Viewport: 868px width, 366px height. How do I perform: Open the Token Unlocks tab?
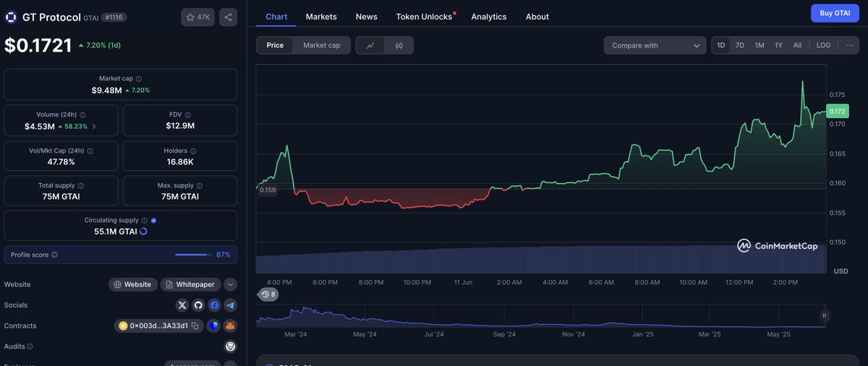tap(425, 17)
